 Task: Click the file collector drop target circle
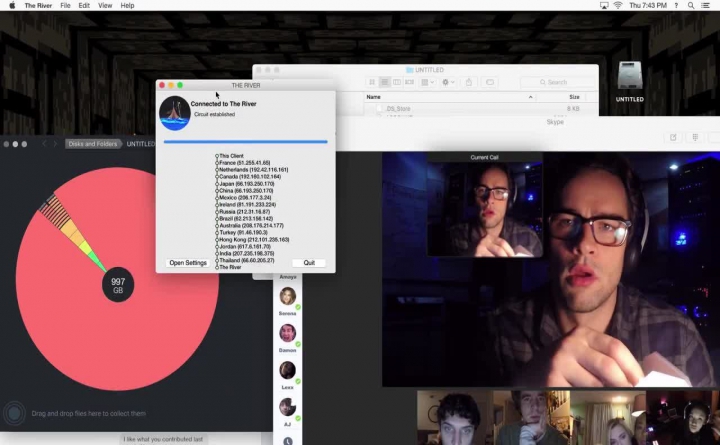tap(14, 413)
